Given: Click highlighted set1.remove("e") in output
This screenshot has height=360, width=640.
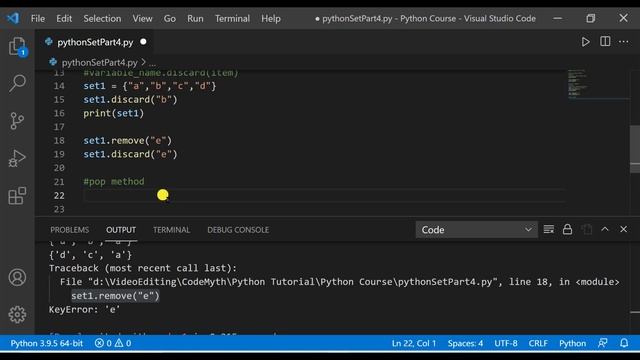Looking at the screenshot, I should click(115, 296).
